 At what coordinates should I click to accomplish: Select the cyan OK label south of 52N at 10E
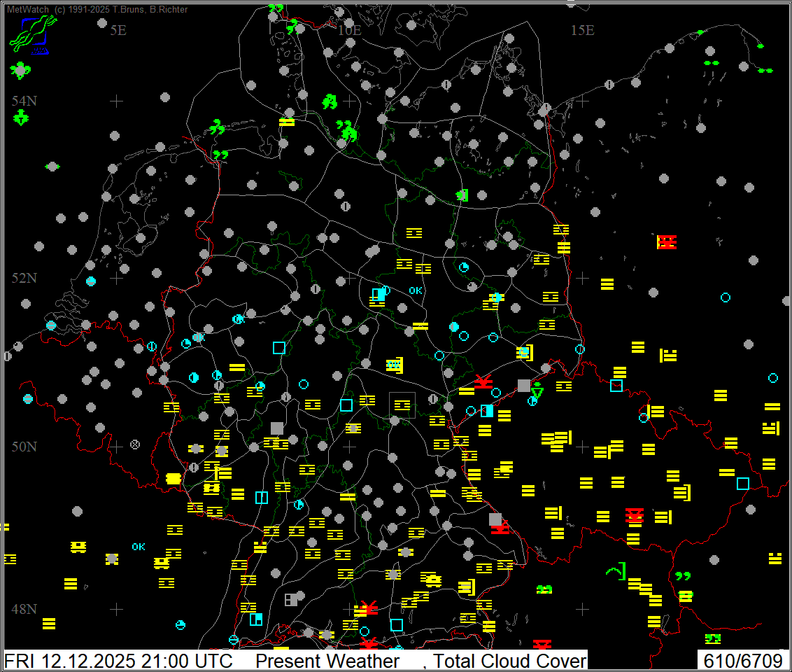click(x=416, y=290)
